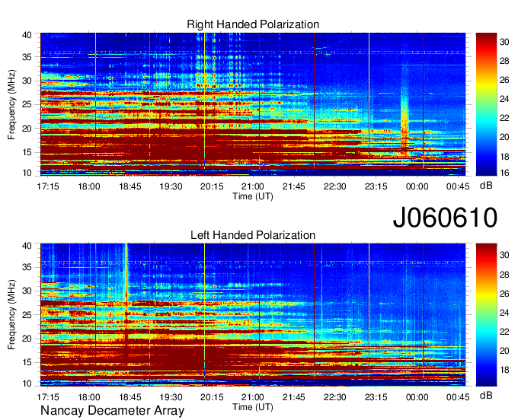518x420 pixels.
Task: Click the 23:15 time tick on the Left Handed plot
Action: (x=376, y=397)
